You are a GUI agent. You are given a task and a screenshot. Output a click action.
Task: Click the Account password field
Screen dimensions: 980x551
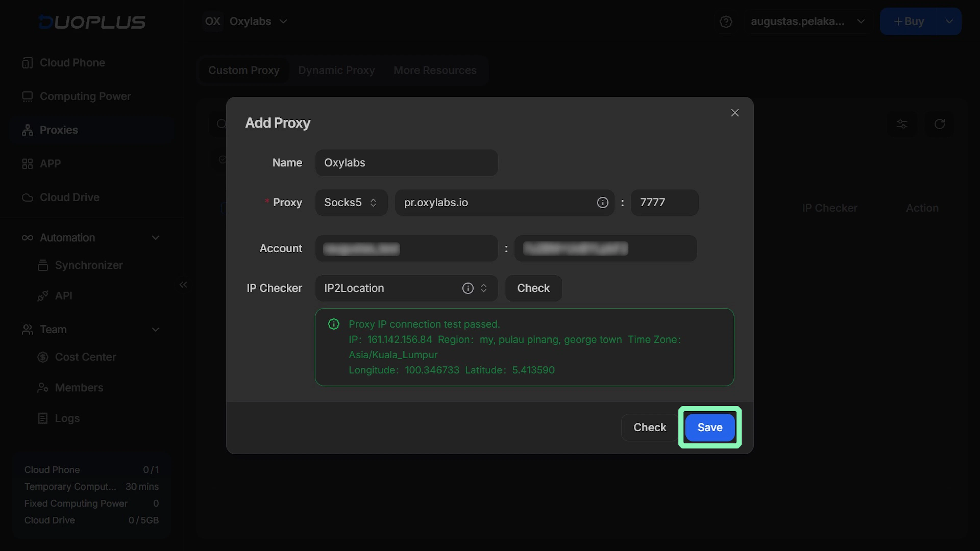605,248
